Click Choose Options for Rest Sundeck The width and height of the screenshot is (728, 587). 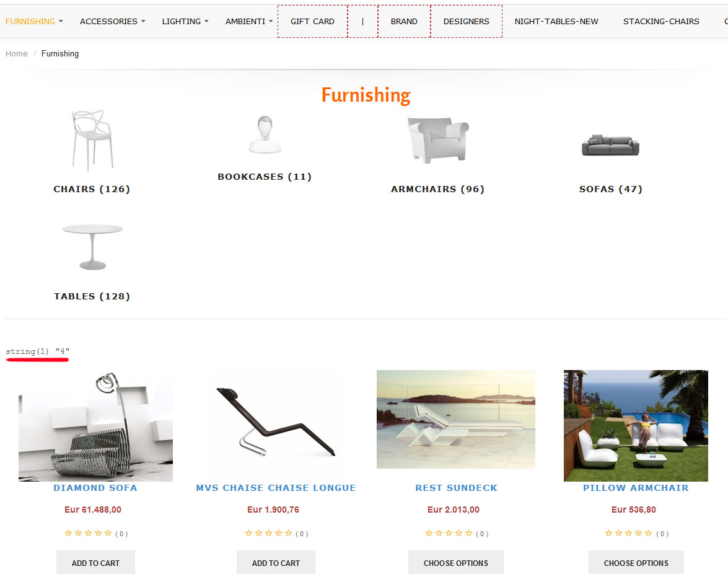click(456, 563)
